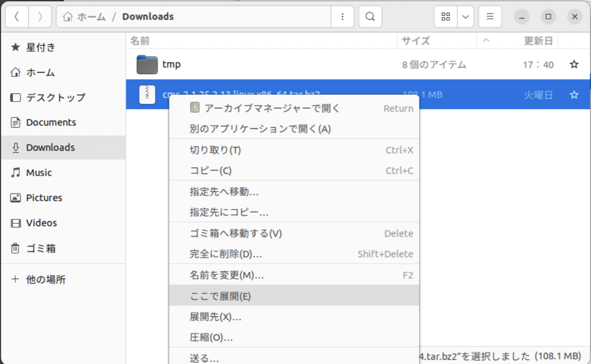
Task: Sort by 更新日 column header
Action: click(538, 41)
